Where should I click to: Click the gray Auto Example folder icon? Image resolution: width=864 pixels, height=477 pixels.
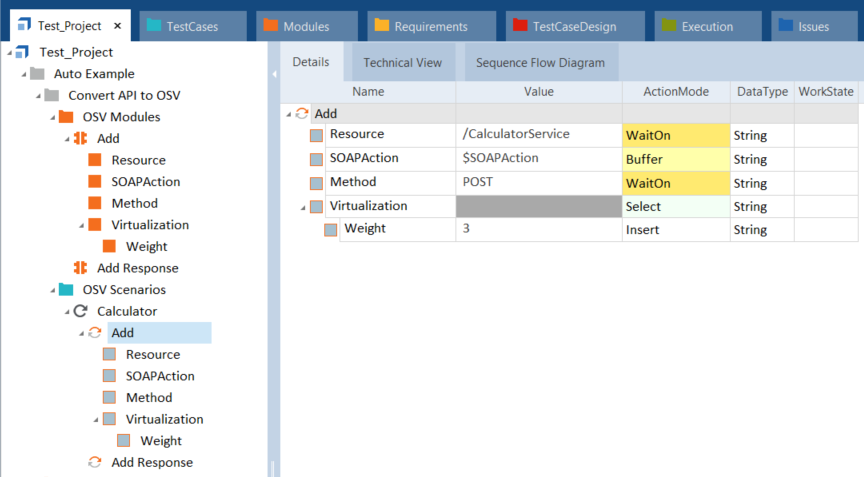(x=38, y=74)
